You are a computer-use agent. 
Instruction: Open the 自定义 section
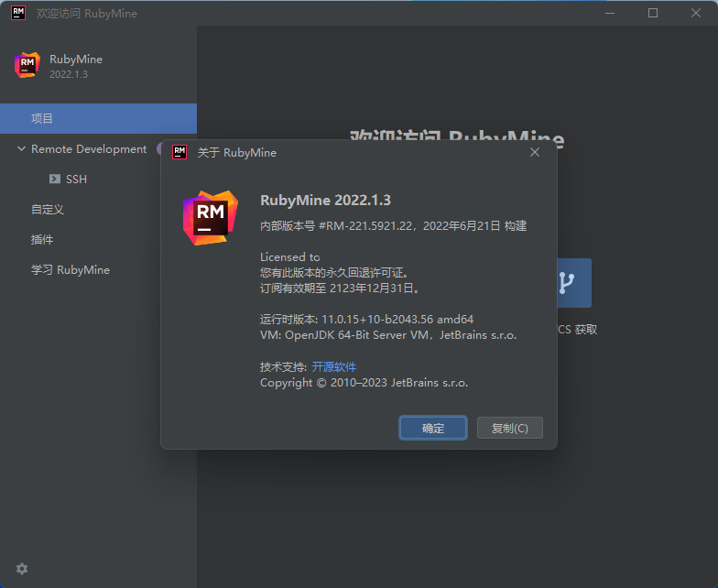(48, 209)
